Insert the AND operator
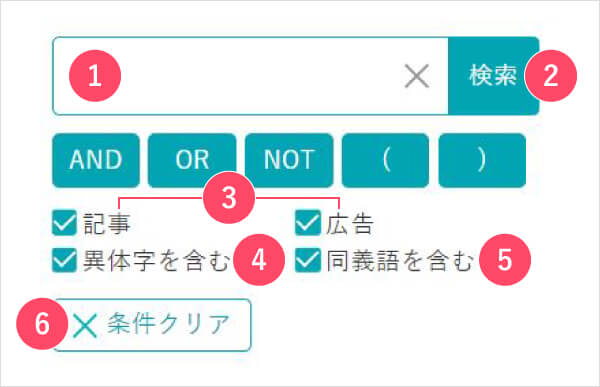Screen dimensions: 600x387 click(96, 160)
